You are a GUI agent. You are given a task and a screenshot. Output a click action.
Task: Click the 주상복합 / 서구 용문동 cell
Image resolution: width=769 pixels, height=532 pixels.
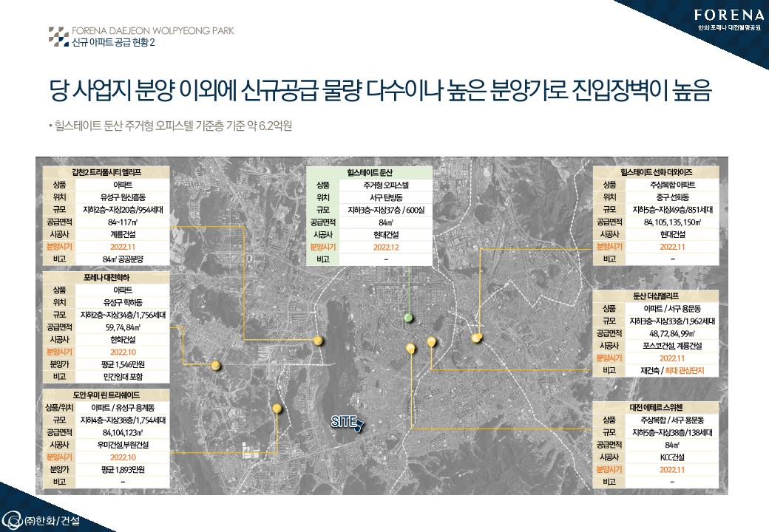point(672,420)
